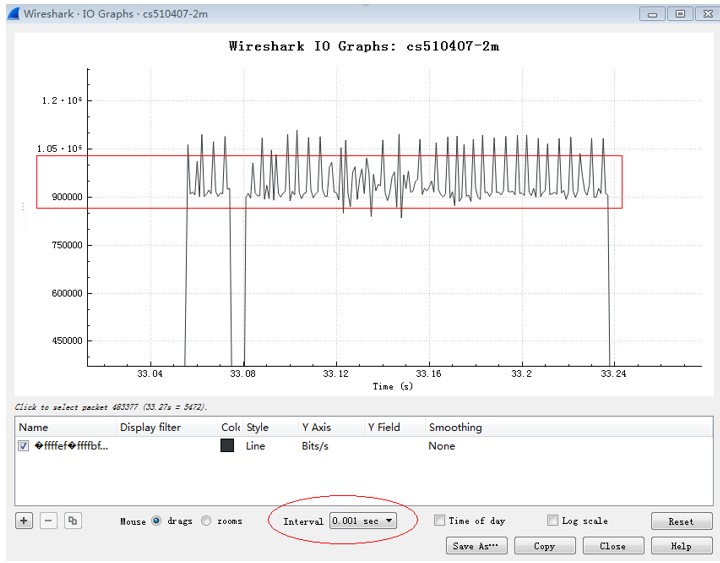Image resolution: width=720 pixels, height=563 pixels.
Task: Click the Copy button
Action: coord(545,546)
